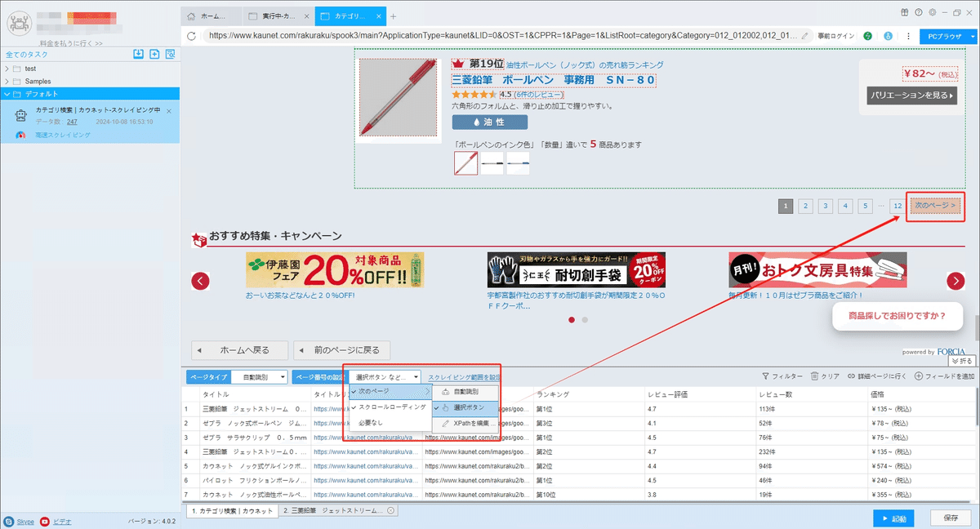Click スクレイピング範囲を設定 link
980x529 pixels.
[x=464, y=377]
